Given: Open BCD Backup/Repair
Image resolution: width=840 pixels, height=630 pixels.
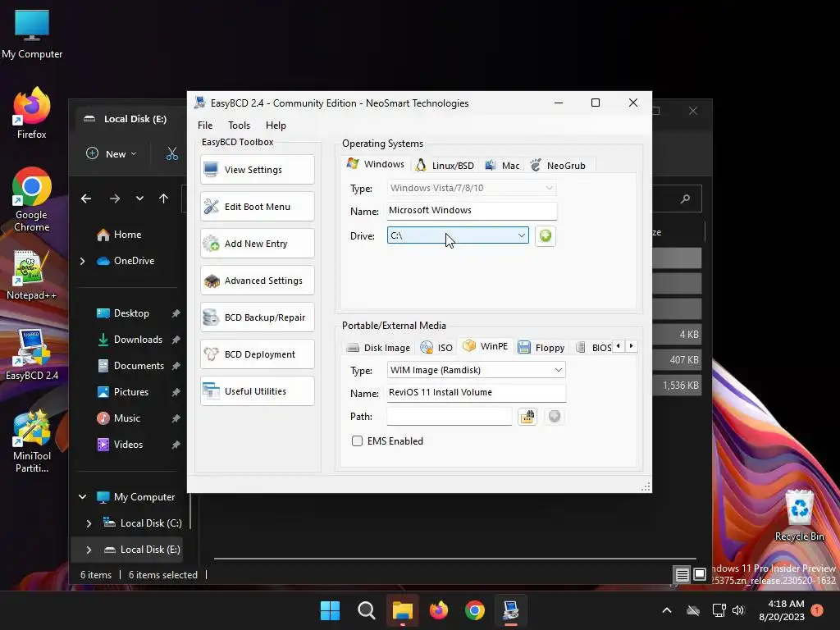Looking at the screenshot, I should click(257, 317).
